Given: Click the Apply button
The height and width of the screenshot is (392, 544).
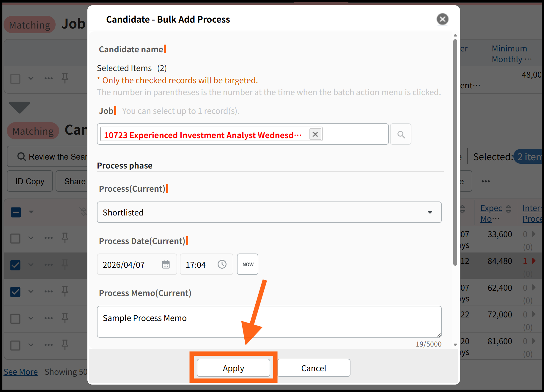Looking at the screenshot, I should pos(233,368).
